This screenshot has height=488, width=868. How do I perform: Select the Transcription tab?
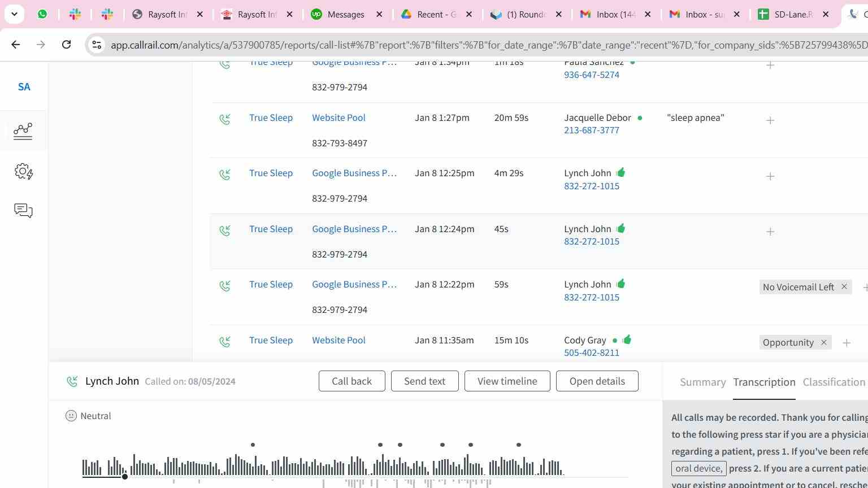[x=764, y=382]
